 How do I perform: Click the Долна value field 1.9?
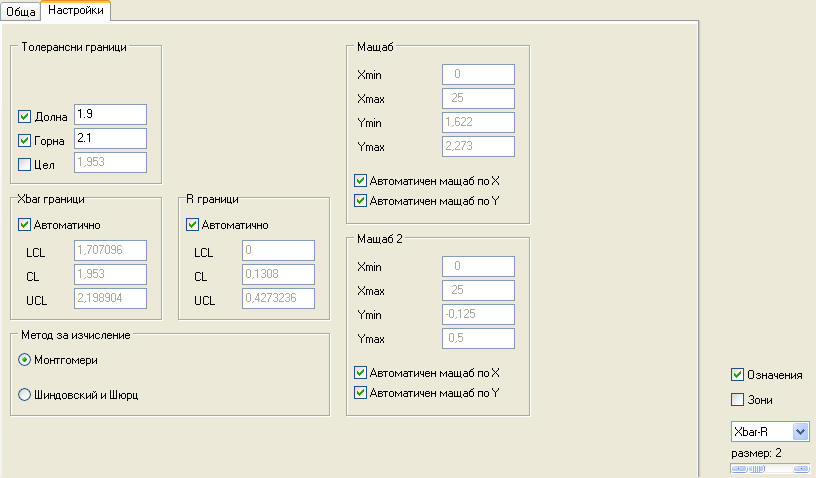(110, 115)
